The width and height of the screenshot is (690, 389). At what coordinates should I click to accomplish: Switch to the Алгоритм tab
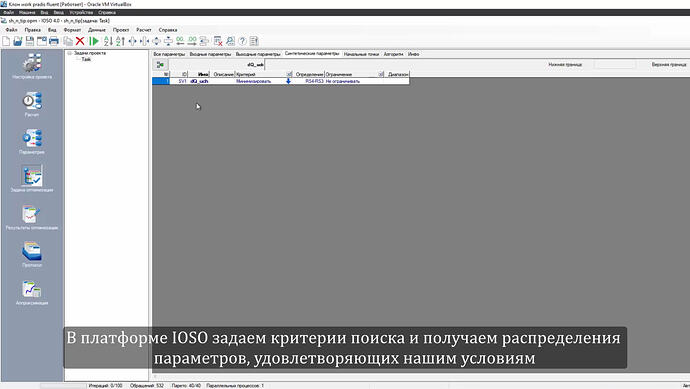click(393, 54)
